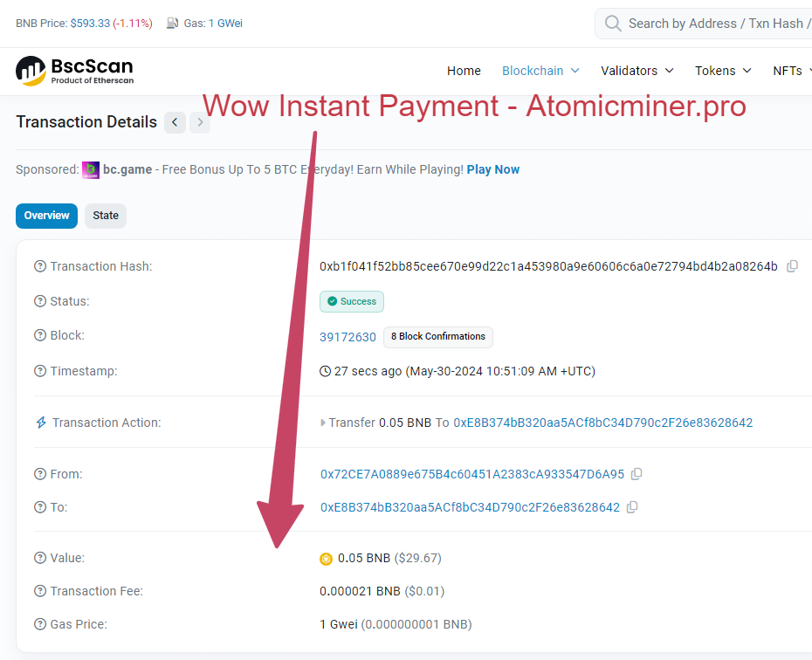
Task: Copy the To address
Action: pyautogui.click(x=632, y=507)
